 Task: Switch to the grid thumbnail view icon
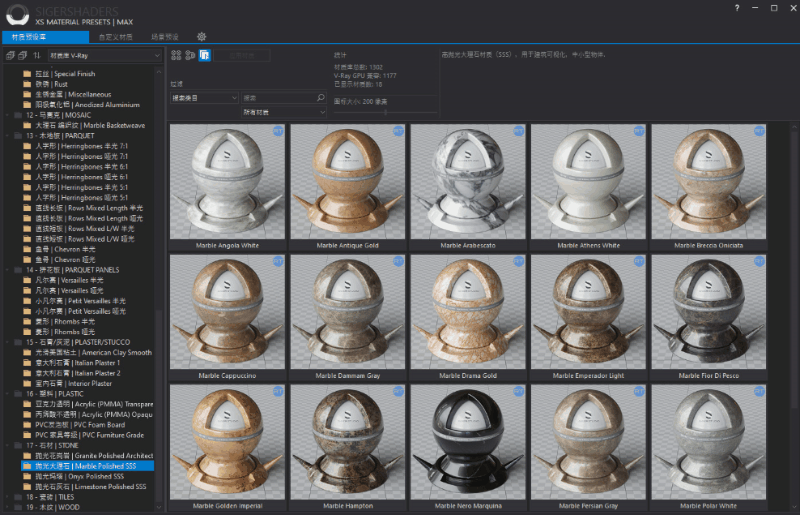click(x=176, y=56)
